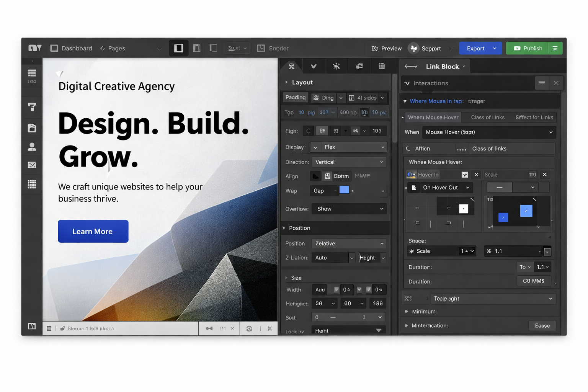The height and width of the screenshot is (392, 588).
Task: Toggle the Hover In checkbox
Action: tap(465, 175)
